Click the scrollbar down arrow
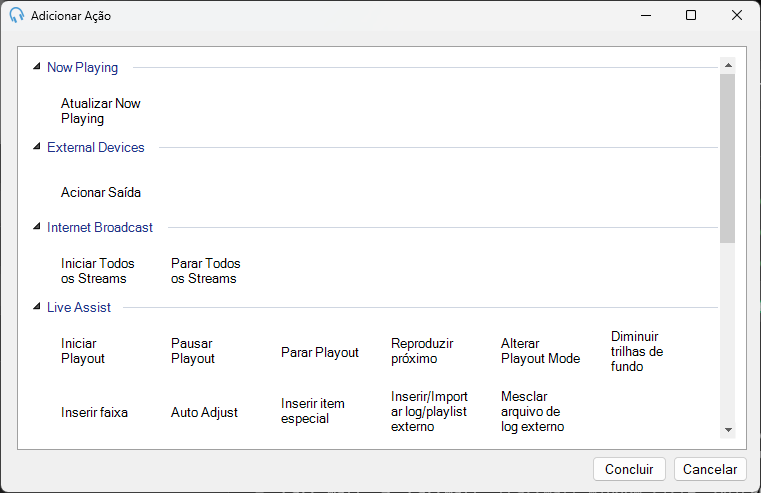761x493 pixels. [x=728, y=429]
